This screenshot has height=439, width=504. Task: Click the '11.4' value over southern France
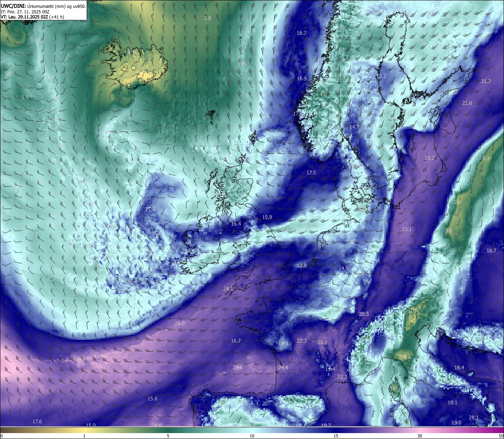click(x=330, y=369)
